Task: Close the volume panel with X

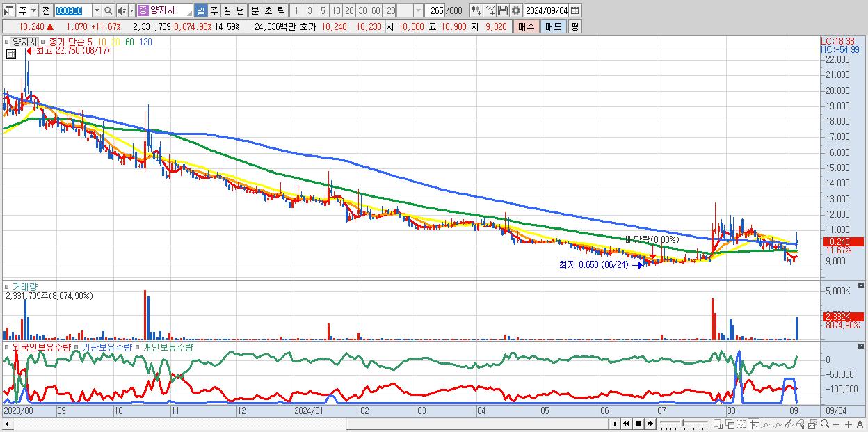Action: 862,286
